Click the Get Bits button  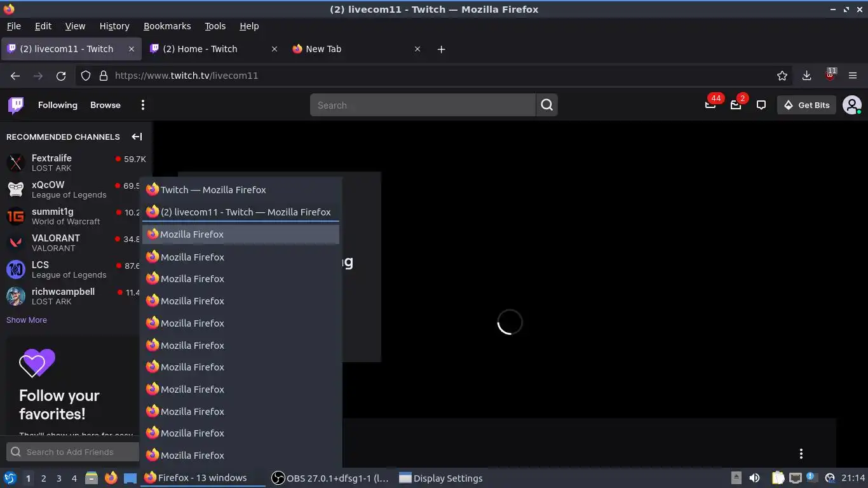click(806, 105)
